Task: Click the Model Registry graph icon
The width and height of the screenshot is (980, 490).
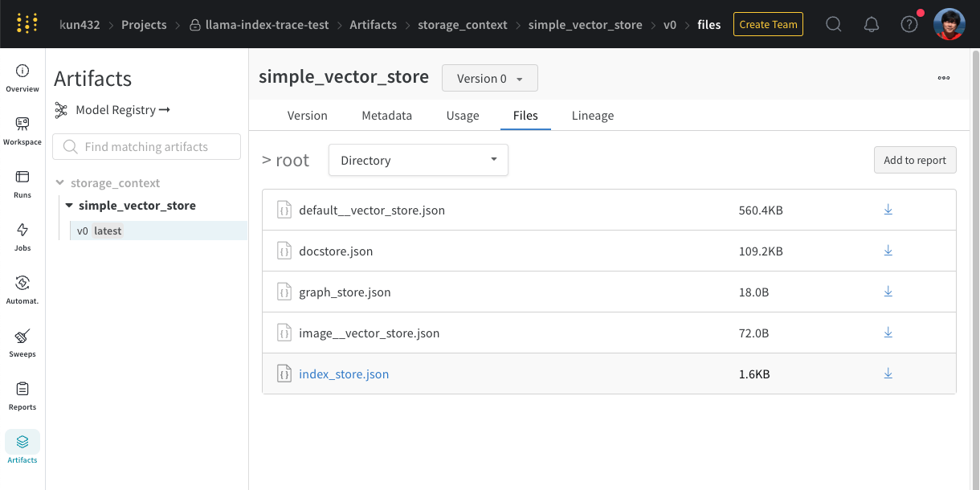Action: [61, 110]
